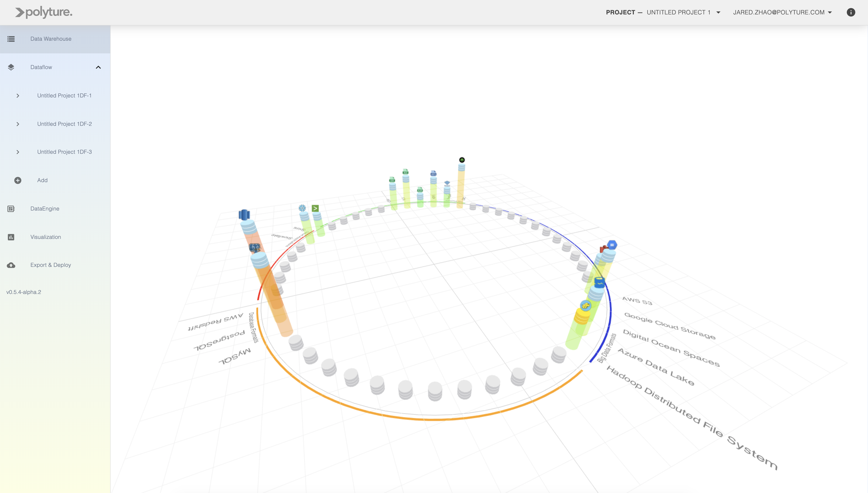Collapse the Dataflow section chevron

click(x=98, y=67)
